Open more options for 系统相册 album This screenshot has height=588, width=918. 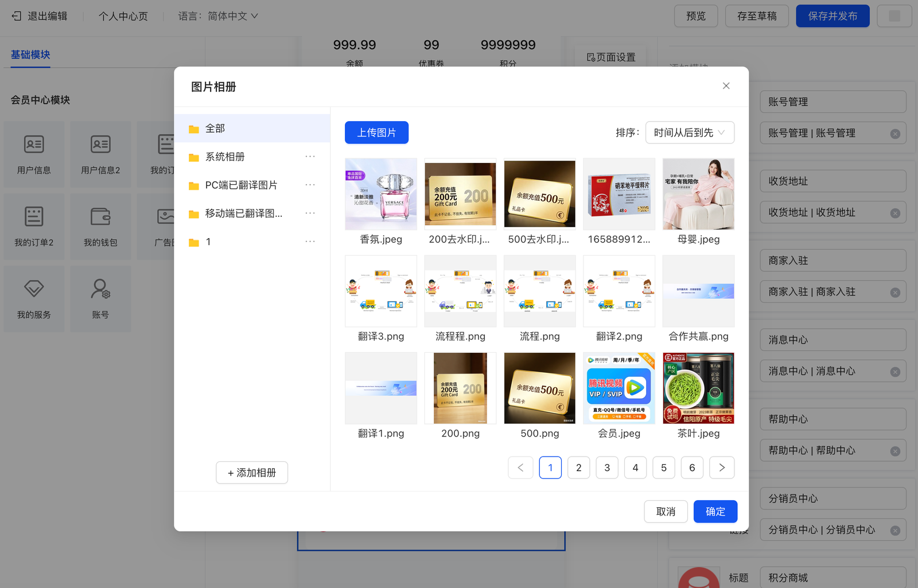(x=310, y=157)
